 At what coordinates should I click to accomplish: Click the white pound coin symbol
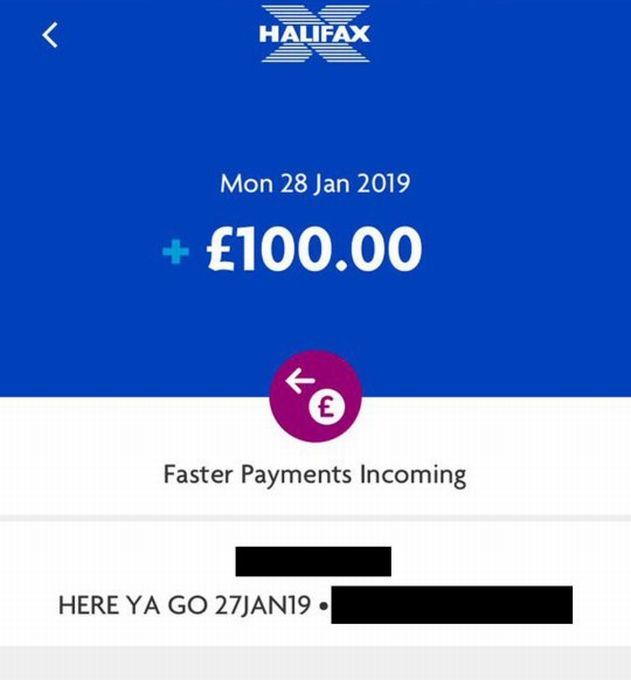(x=327, y=406)
